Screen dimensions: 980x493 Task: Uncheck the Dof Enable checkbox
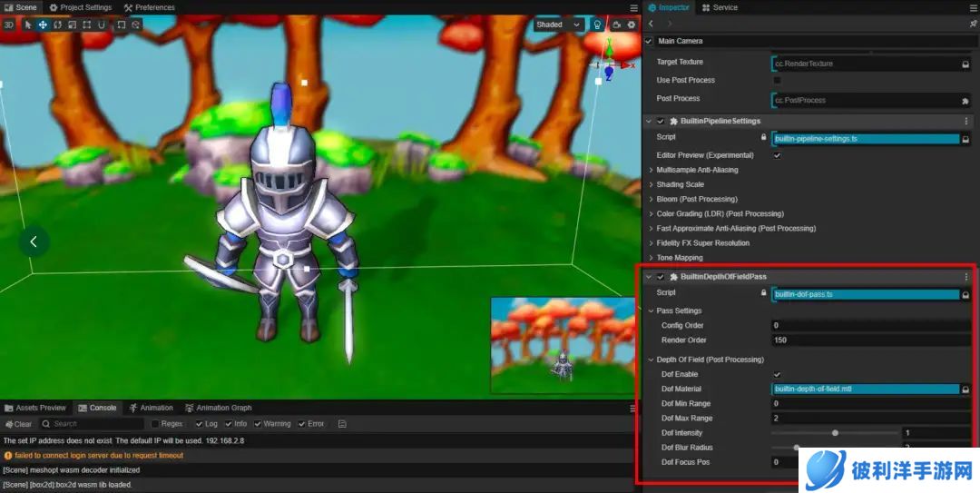point(777,374)
